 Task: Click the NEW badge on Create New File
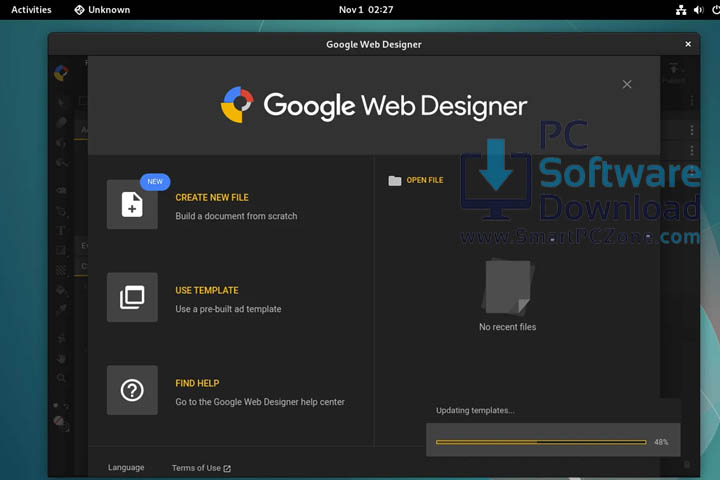point(155,181)
